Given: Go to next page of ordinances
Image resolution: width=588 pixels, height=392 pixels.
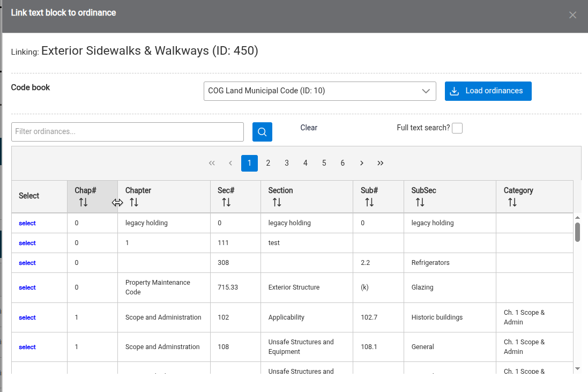Looking at the screenshot, I should click(x=361, y=163).
